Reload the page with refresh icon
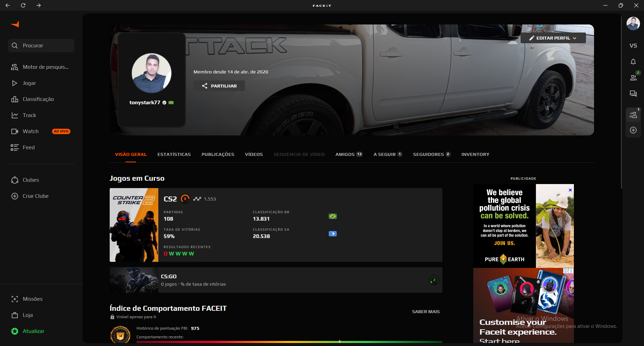 click(23, 5)
